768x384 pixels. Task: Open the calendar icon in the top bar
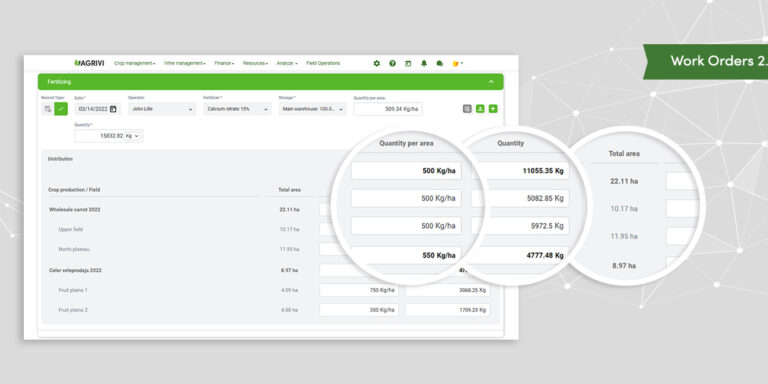pyautogui.click(x=408, y=63)
